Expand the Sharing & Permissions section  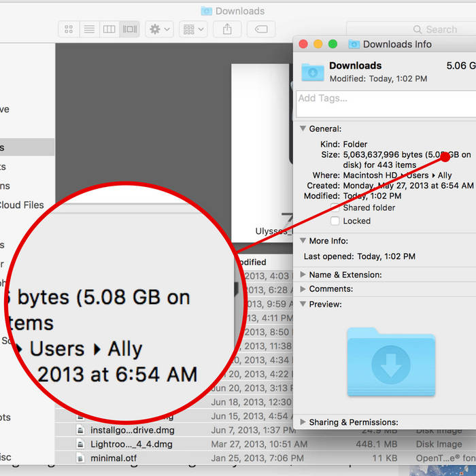coord(303,422)
